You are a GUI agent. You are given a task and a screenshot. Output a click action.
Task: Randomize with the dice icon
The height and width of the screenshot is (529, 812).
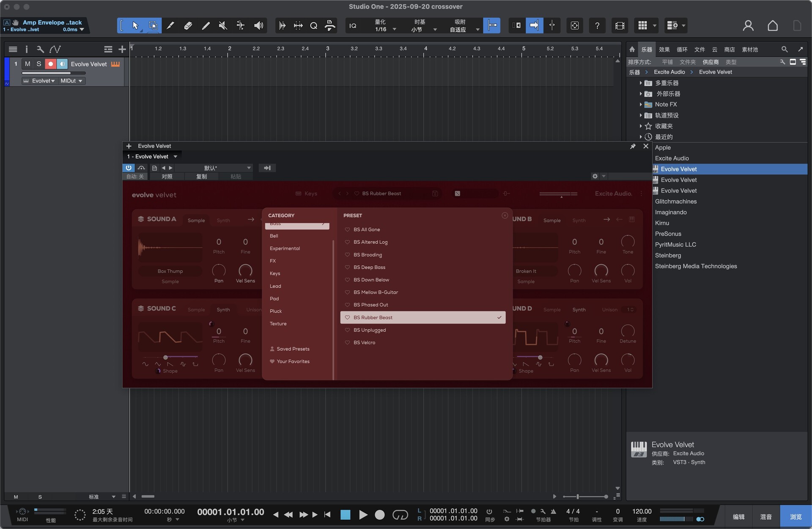457,193
